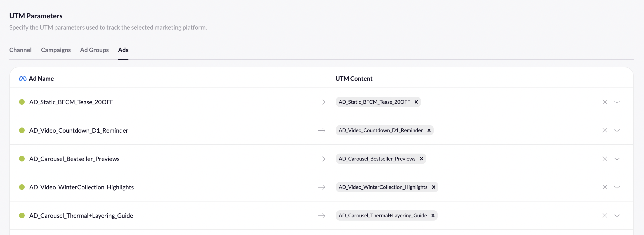Viewport: 644px width, 235px height.
Task: Click the AD_Video_WinterCollection_Highlights ad name
Action: pos(81,187)
